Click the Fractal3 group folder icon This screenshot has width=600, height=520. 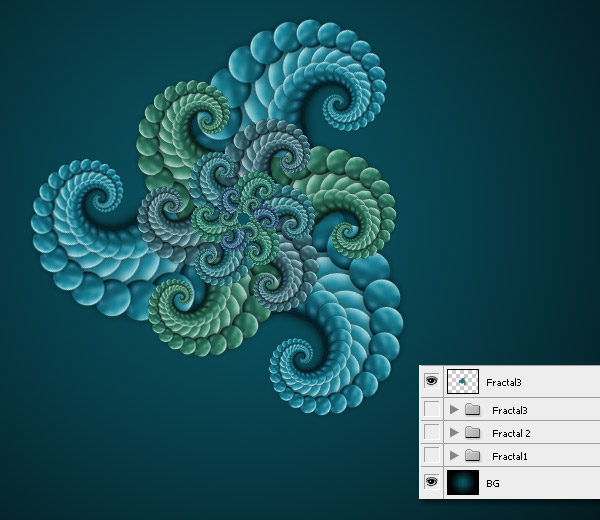pyautogui.click(x=473, y=410)
